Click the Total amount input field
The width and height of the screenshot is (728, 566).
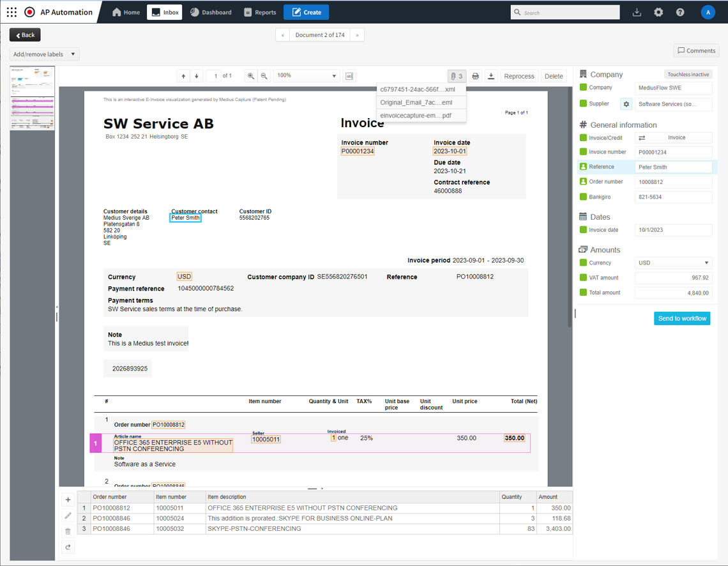[x=673, y=293]
